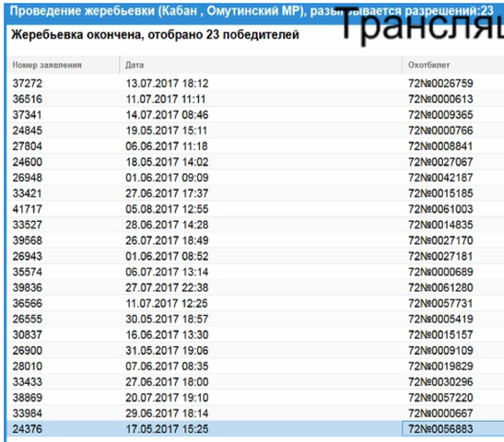This screenshot has height=442, width=504.
Task: Click date cell 18.05.2017 14:02
Action: (167, 162)
